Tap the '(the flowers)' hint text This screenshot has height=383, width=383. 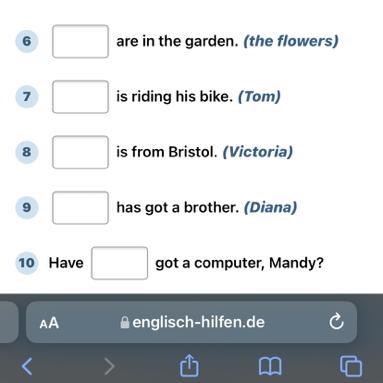(291, 41)
